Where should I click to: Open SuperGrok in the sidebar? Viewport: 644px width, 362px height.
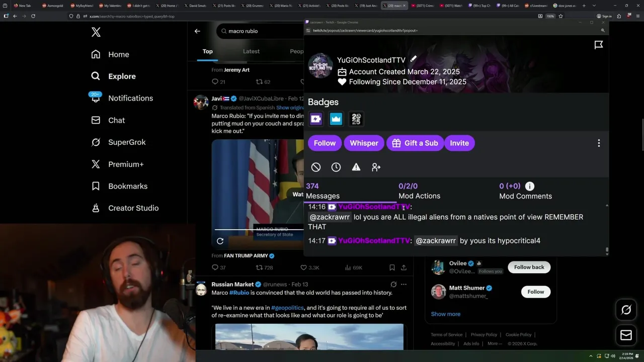click(118, 142)
